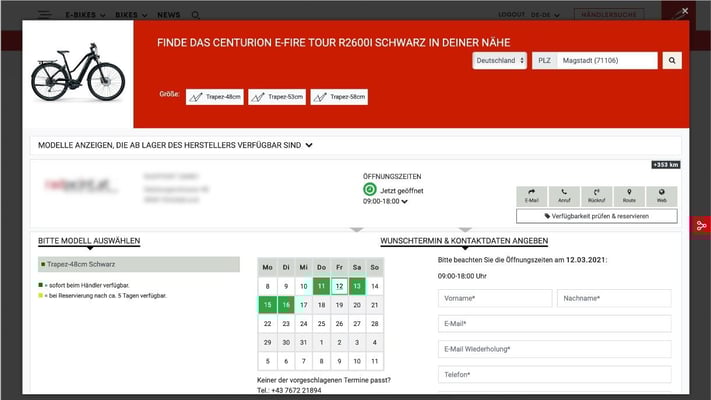
Task: Pick calendar date 13 in green
Action: [357, 286]
